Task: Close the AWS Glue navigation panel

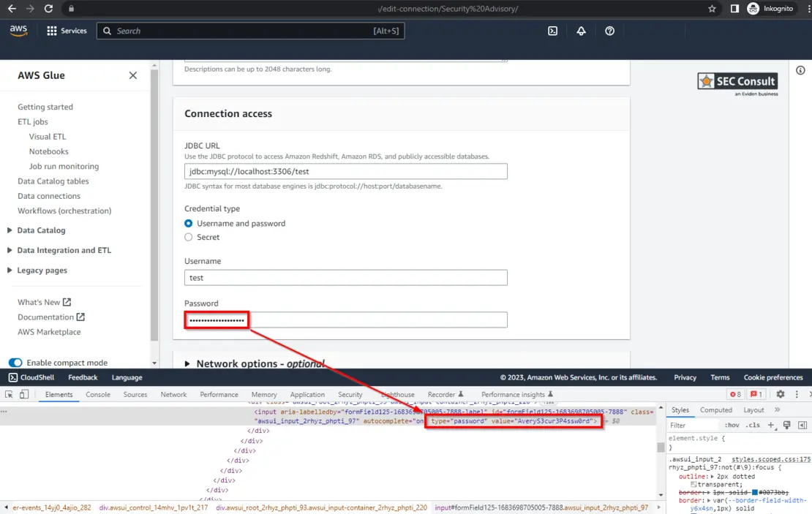Action: [x=133, y=75]
